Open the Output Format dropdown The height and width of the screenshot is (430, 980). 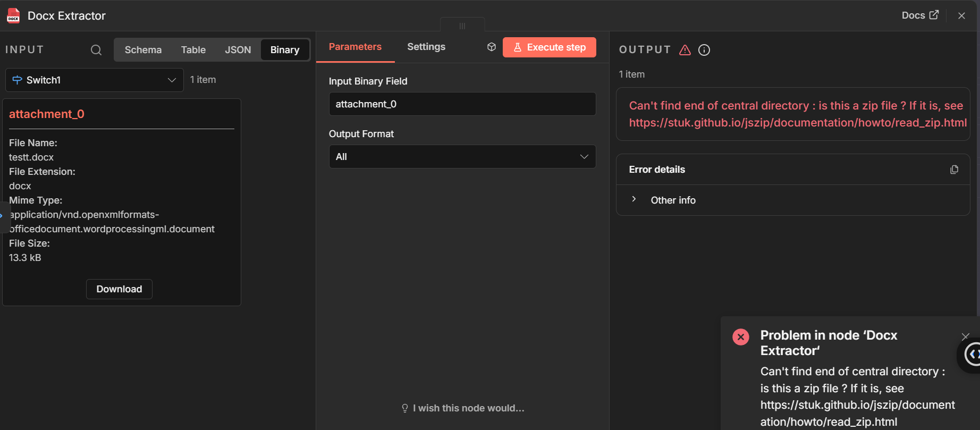pyautogui.click(x=462, y=157)
